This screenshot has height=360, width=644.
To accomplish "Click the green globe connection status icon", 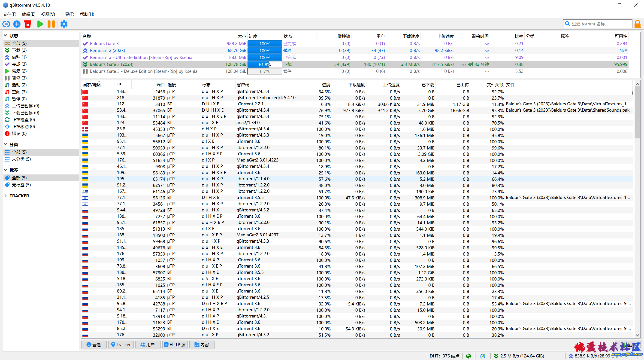I will [469, 356].
